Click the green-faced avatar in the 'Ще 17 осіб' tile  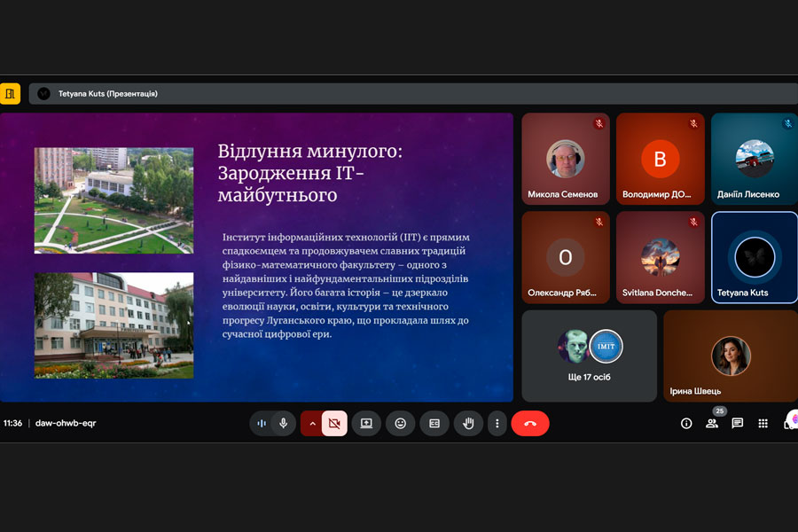pyautogui.click(x=574, y=346)
